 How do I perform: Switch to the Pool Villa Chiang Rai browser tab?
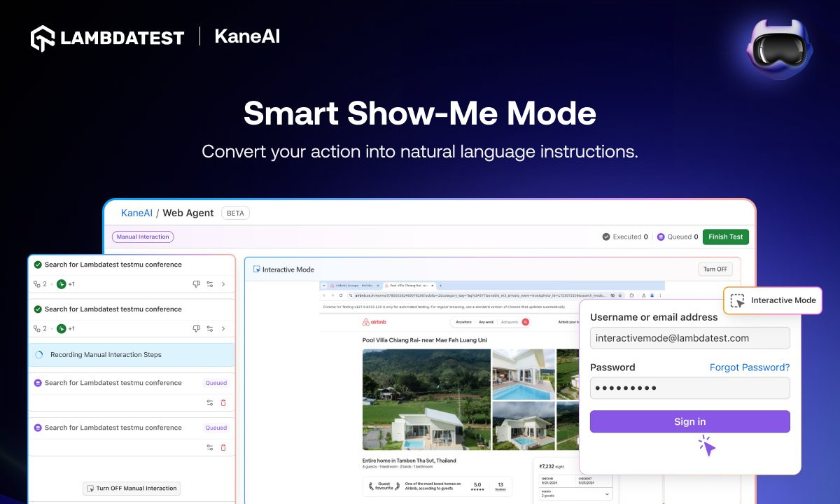click(x=408, y=286)
